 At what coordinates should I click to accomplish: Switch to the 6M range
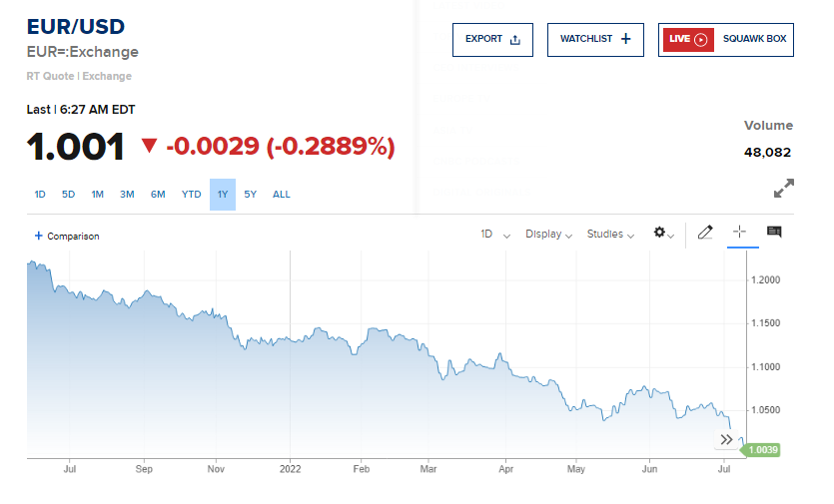pos(158,195)
